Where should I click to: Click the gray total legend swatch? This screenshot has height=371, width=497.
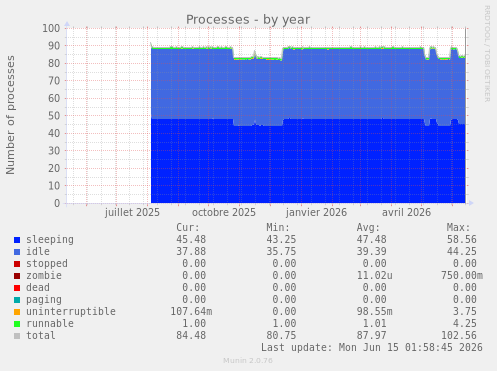point(17,336)
